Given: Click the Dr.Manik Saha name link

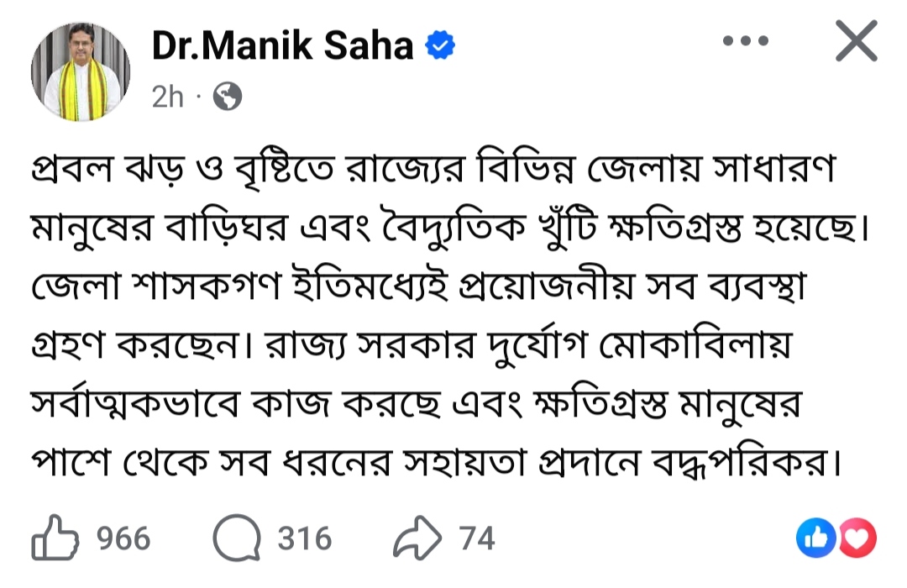Looking at the screenshot, I should [282, 46].
